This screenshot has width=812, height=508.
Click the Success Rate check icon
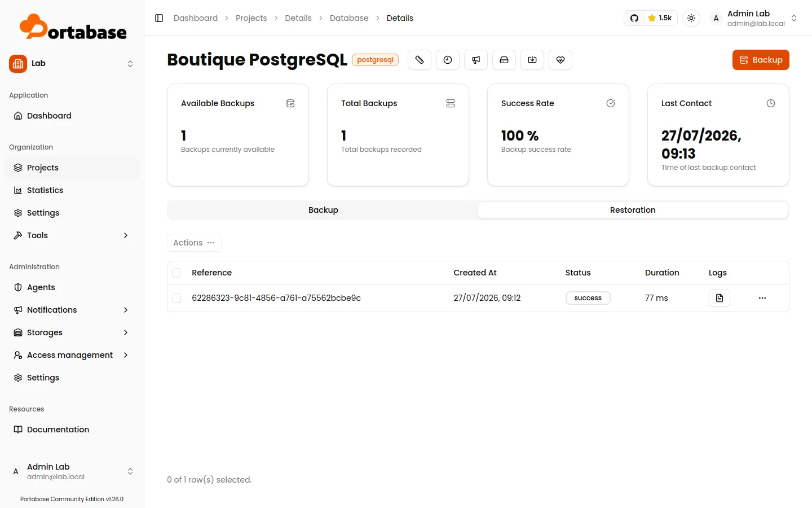tap(611, 103)
